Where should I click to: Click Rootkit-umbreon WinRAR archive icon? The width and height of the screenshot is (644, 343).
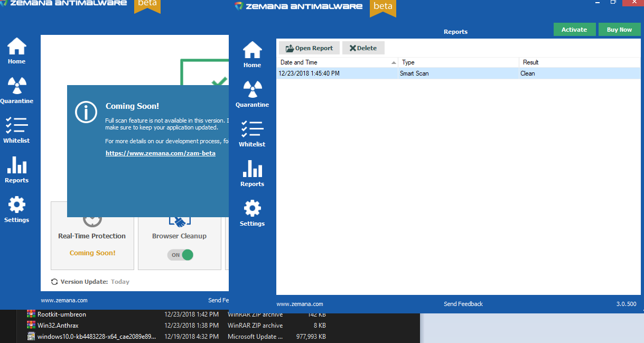pyautogui.click(x=31, y=314)
